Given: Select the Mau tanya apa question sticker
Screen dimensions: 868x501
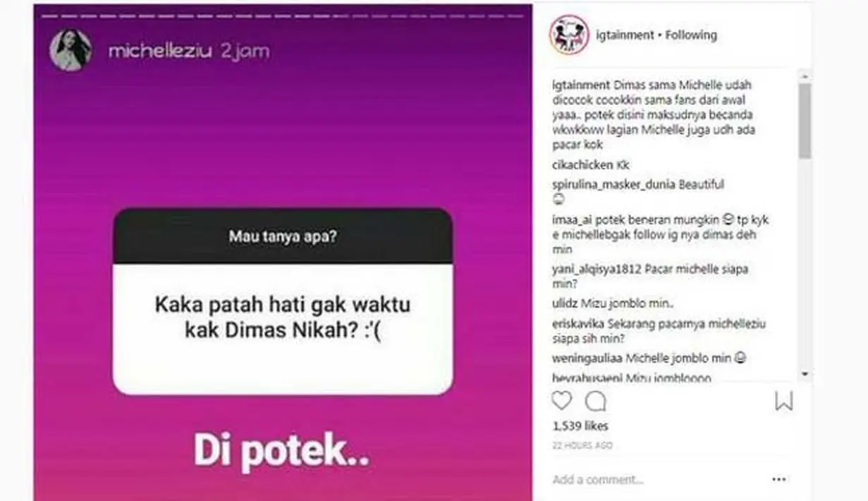Looking at the screenshot, I should pos(282,301).
